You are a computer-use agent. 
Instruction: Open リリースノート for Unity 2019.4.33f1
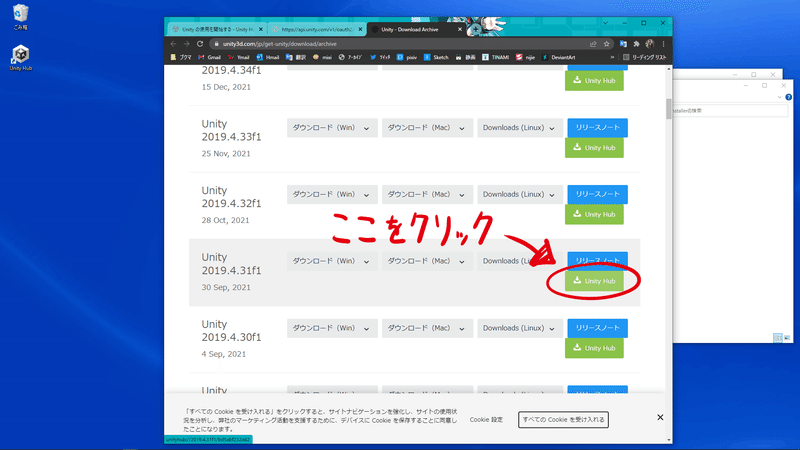[x=597, y=128]
